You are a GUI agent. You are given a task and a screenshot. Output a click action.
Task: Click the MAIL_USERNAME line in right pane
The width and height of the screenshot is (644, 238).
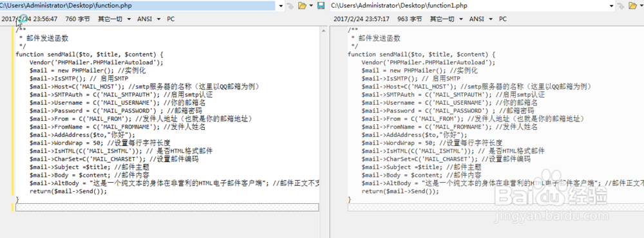coord(450,102)
